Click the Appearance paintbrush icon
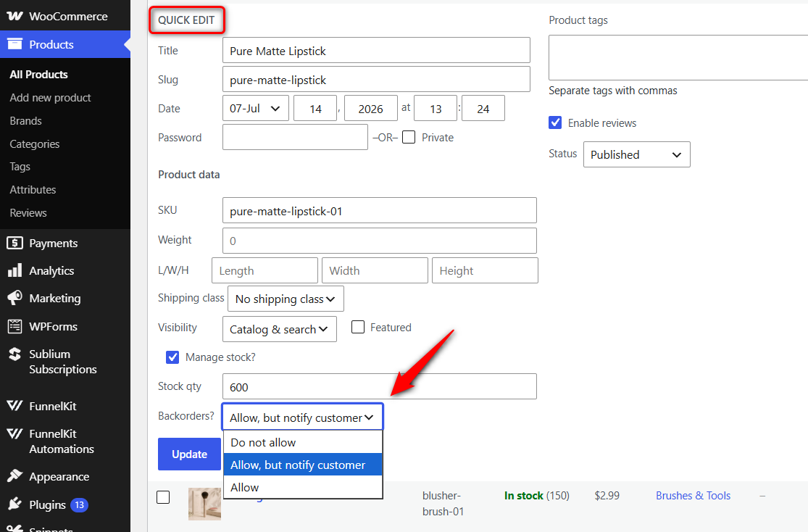This screenshot has height=532, width=808. tap(15, 475)
